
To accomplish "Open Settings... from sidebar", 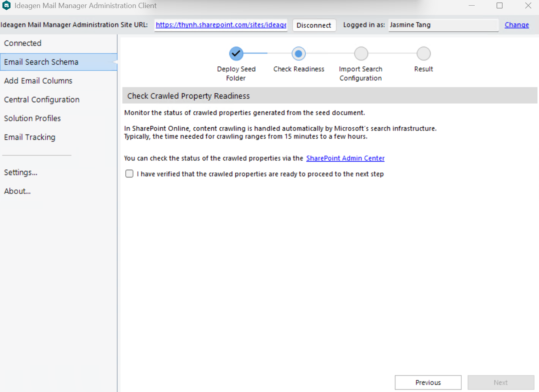I will pos(59,172).
